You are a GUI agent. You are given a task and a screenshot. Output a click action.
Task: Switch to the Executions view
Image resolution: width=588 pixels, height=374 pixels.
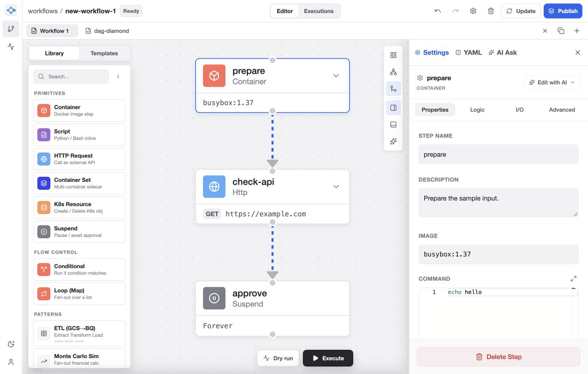click(x=319, y=11)
